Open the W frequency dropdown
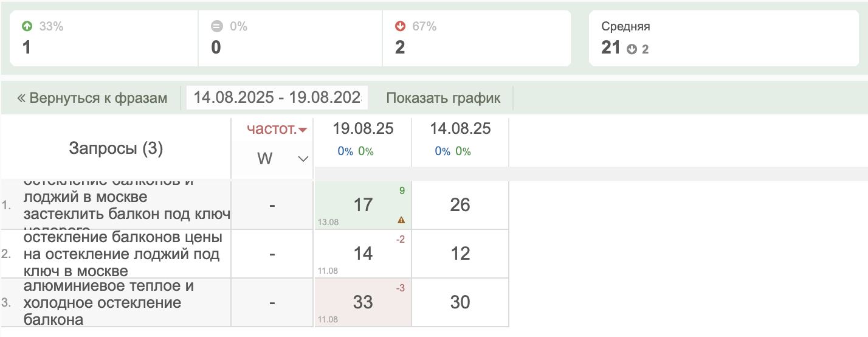Screen dimensions: 868x337 303,159
